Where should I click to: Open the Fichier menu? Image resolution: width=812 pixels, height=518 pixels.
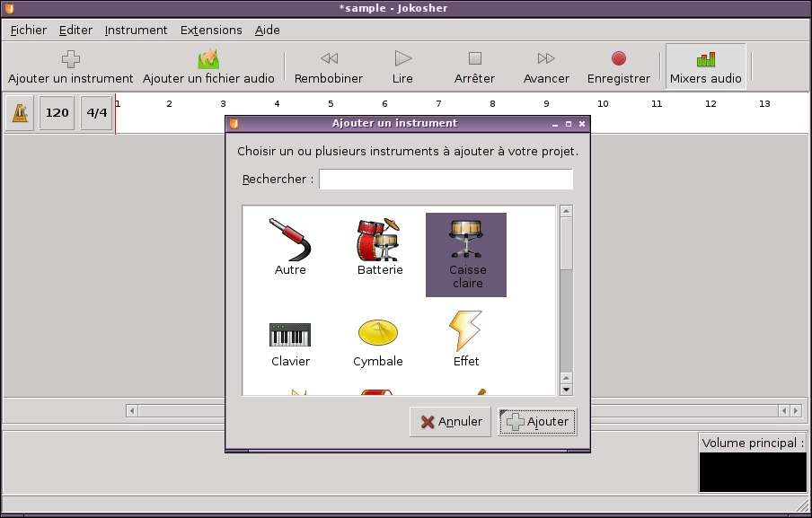click(x=29, y=30)
